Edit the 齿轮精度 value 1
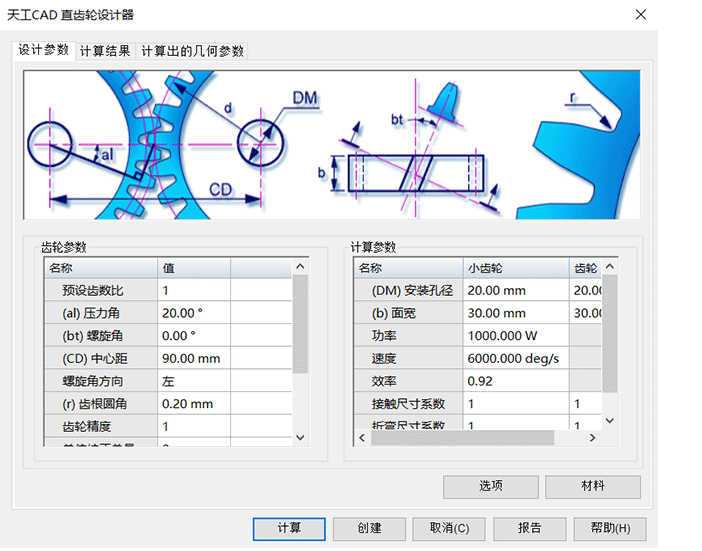702x551 pixels. pos(194,427)
